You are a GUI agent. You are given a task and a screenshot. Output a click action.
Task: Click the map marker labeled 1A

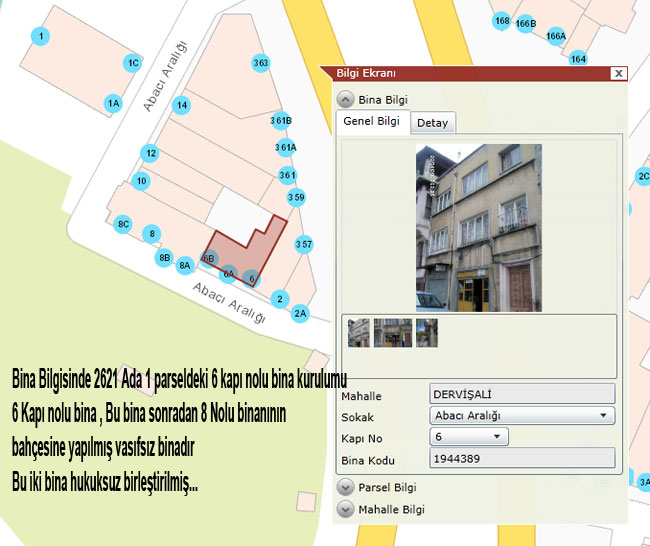pos(114,103)
